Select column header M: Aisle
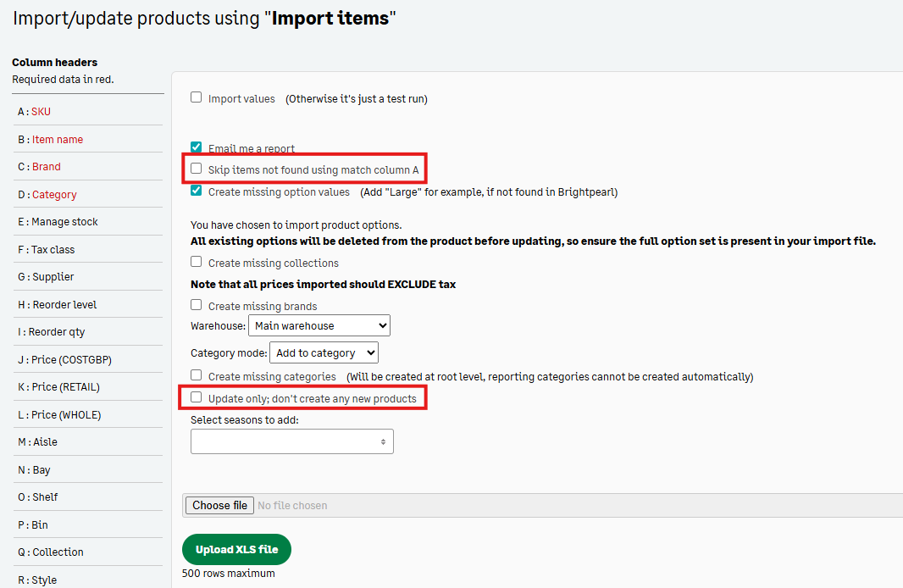 tap(37, 441)
